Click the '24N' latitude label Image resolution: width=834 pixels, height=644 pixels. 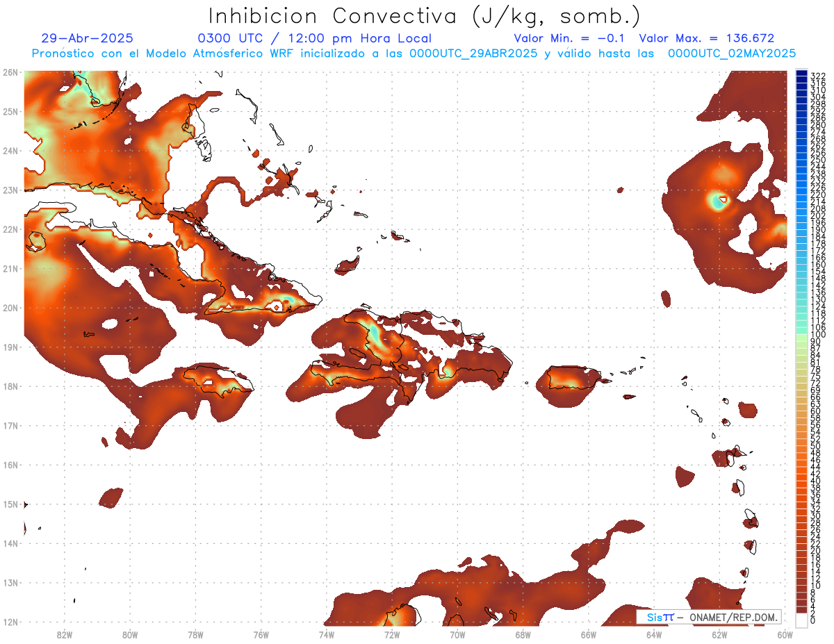10,151
